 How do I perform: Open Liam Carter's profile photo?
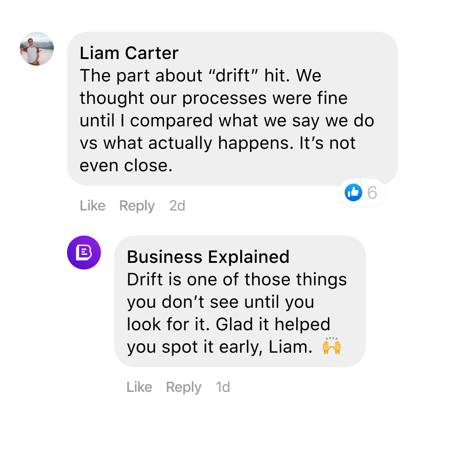click(37, 49)
